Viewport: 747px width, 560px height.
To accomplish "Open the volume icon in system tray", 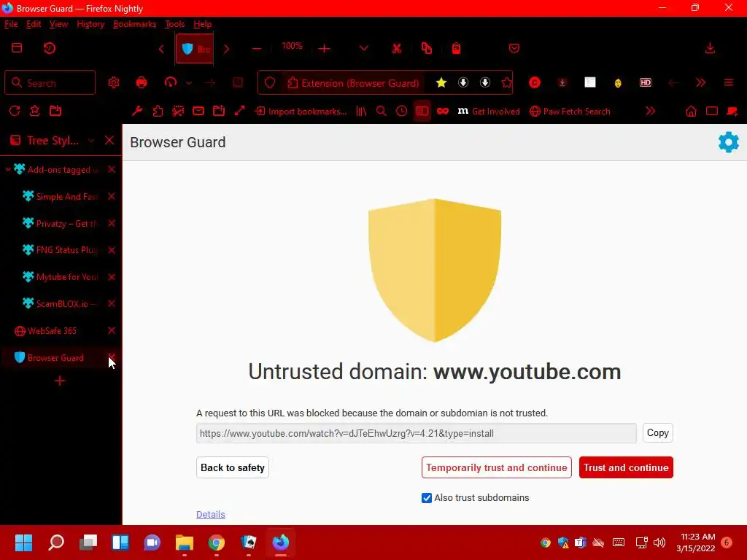I will click(x=659, y=542).
